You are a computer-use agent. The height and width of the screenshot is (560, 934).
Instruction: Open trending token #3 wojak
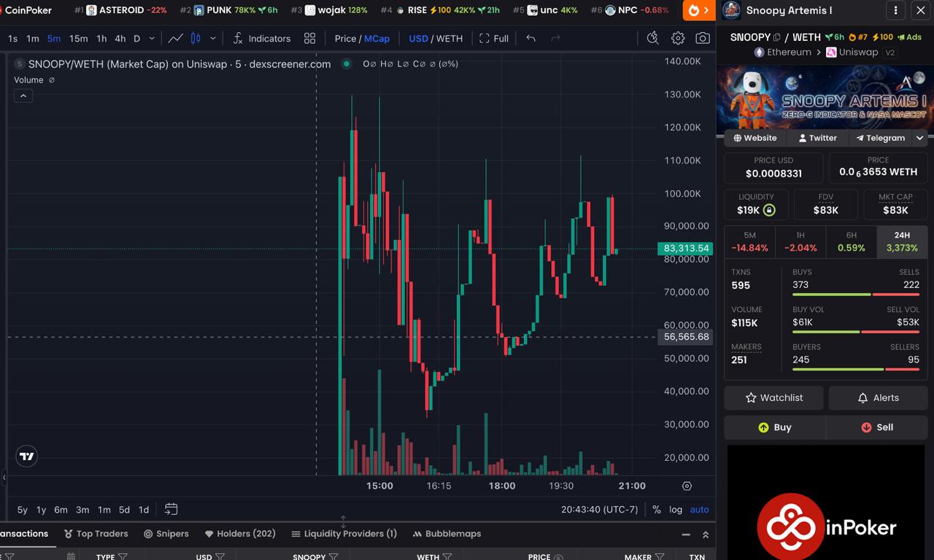click(x=329, y=10)
